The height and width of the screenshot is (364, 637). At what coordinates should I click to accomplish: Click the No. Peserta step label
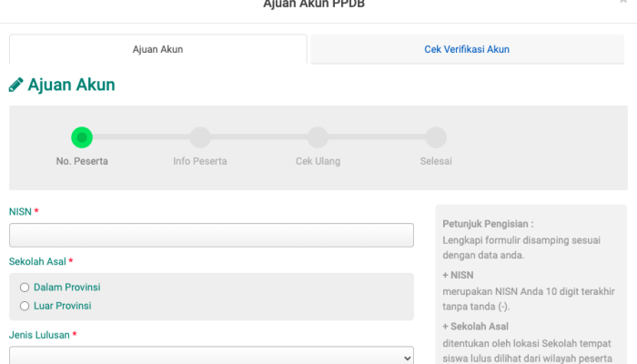click(x=82, y=161)
